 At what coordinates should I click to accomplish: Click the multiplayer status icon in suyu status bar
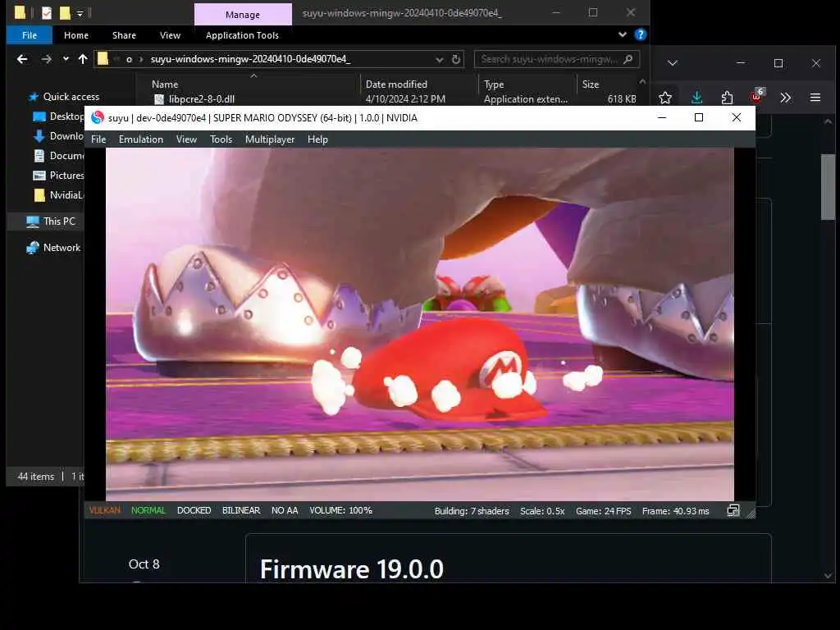click(733, 511)
